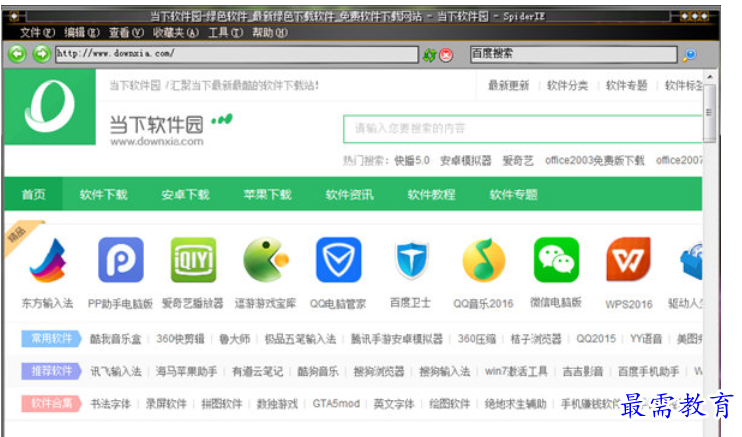Click the 爱奇艺 hot search link
742x437 pixels.
click(518, 161)
